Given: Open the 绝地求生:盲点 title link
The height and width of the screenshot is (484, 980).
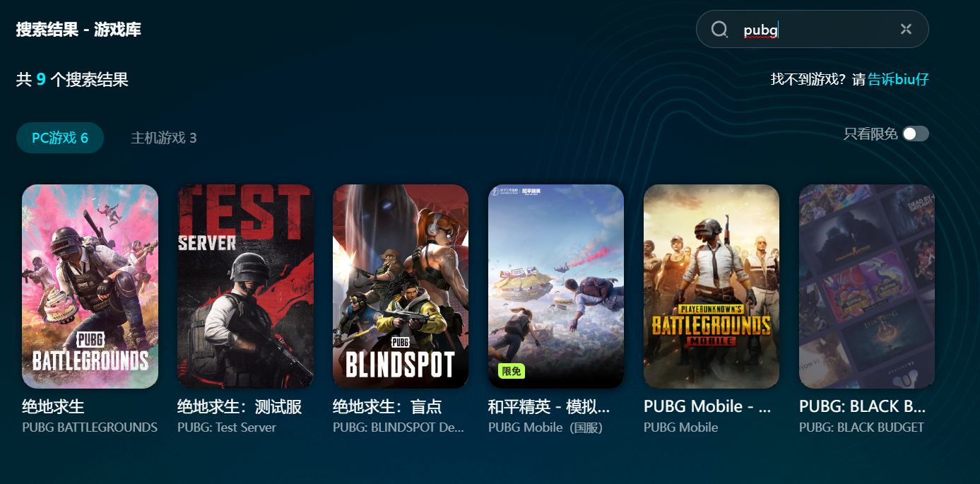Looking at the screenshot, I should [x=387, y=407].
